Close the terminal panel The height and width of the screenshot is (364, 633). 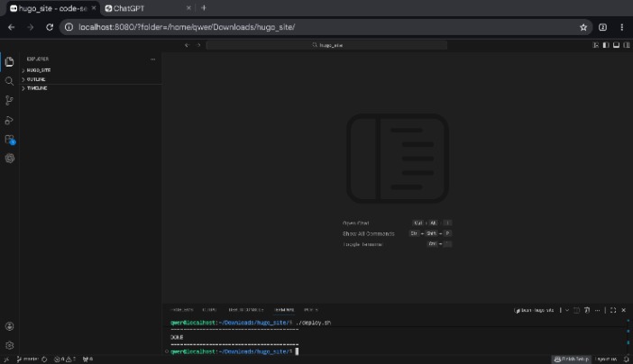[x=623, y=310]
